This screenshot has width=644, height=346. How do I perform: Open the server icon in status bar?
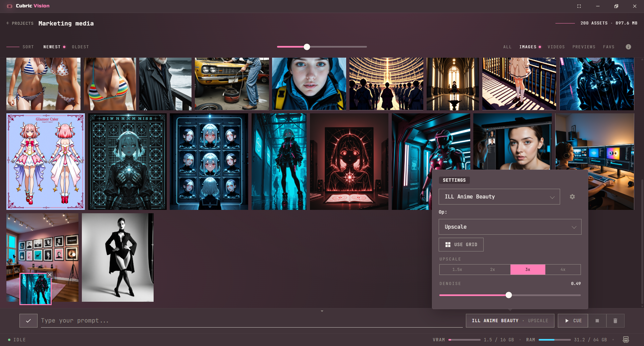click(x=626, y=340)
